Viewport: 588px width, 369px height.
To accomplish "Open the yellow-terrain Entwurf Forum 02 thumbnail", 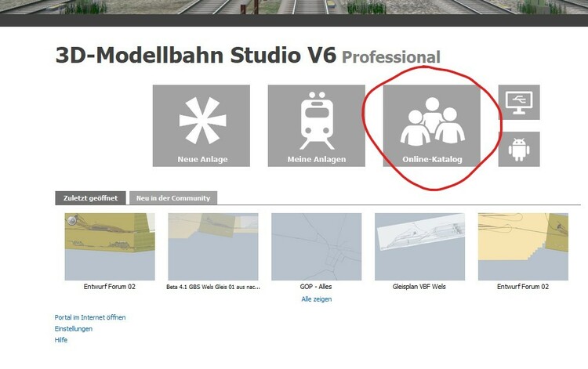I will (523, 247).
